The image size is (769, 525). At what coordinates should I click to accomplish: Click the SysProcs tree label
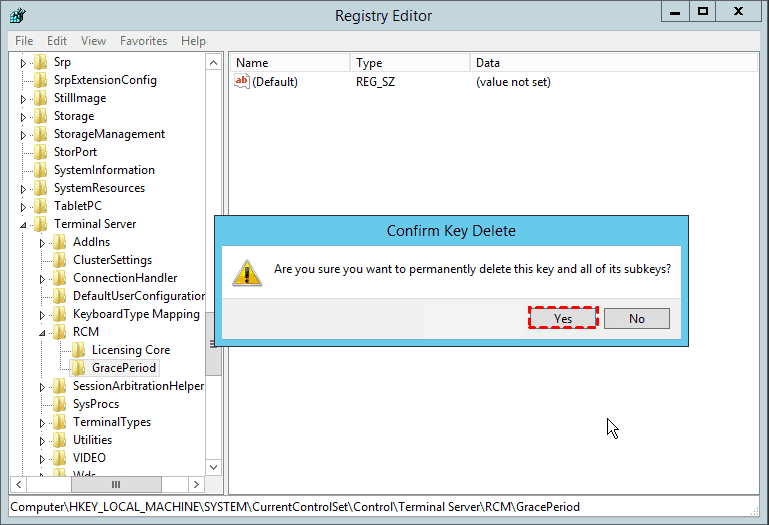tap(96, 404)
